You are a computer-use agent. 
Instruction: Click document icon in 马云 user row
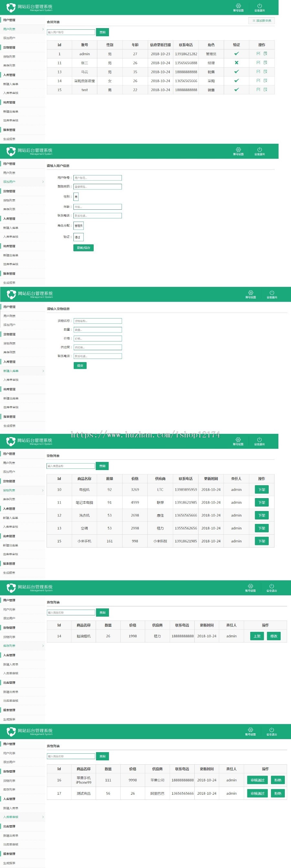pyautogui.click(x=265, y=72)
